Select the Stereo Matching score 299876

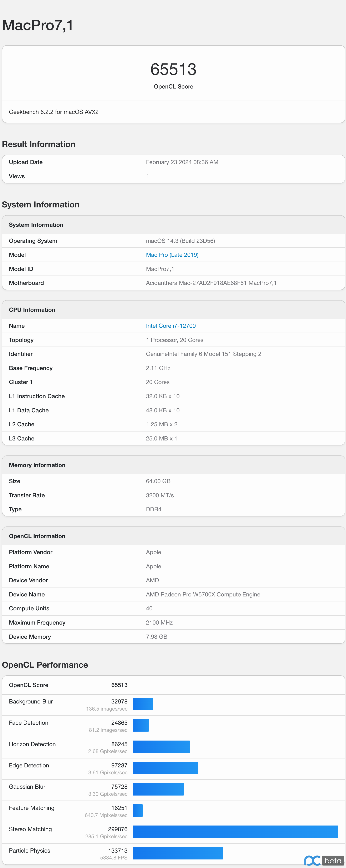click(118, 829)
